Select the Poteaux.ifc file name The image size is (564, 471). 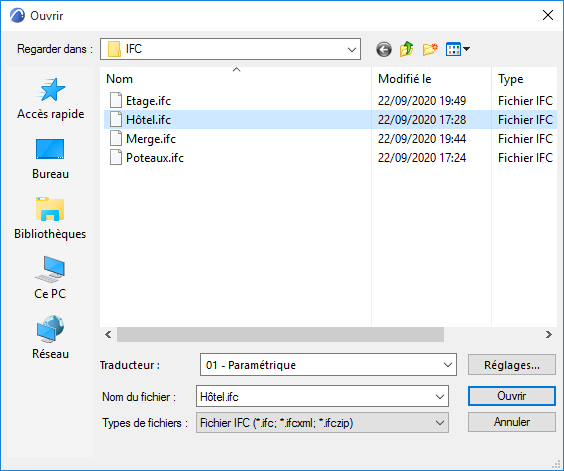155,158
